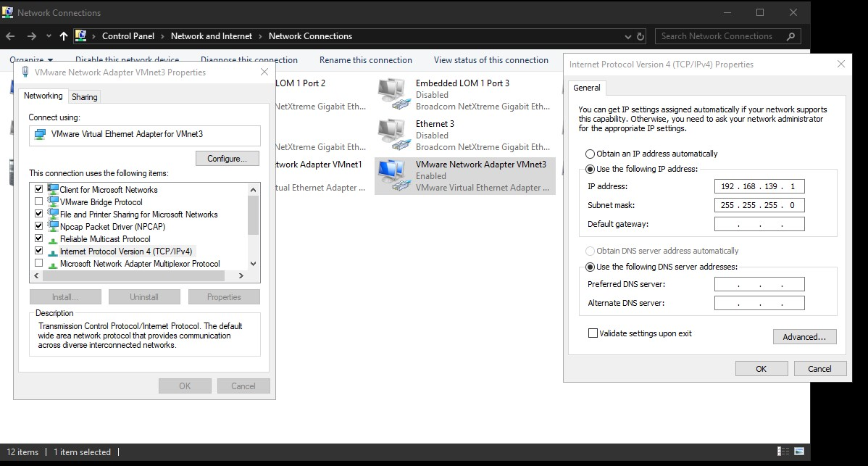The width and height of the screenshot is (868, 466).
Task: Close the IPv4 Properties dialog
Action: point(841,65)
